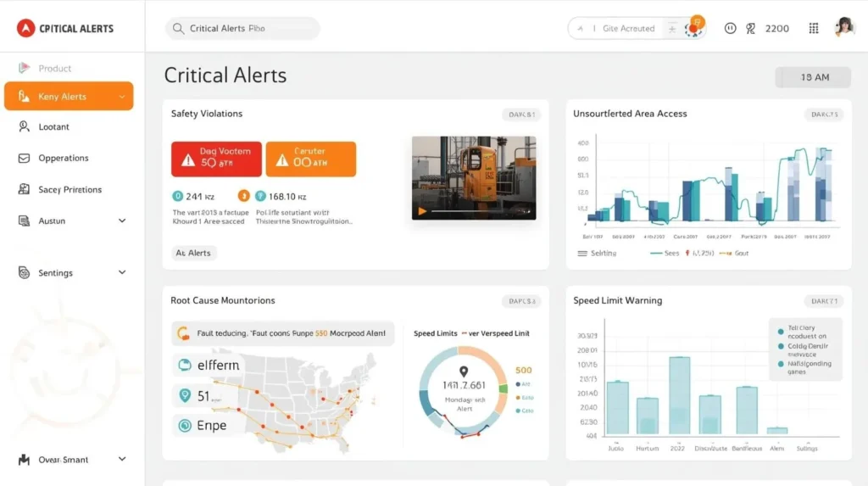Click the Sentings gear icon in sidebar
This screenshot has width=868, height=486.
click(x=23, y=273)
